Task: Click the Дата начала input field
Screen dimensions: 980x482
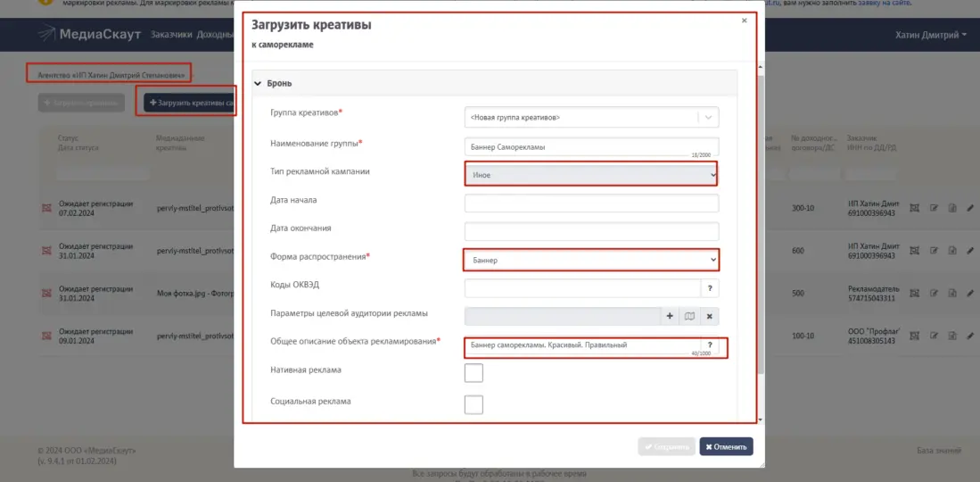Action: [591, 204]
